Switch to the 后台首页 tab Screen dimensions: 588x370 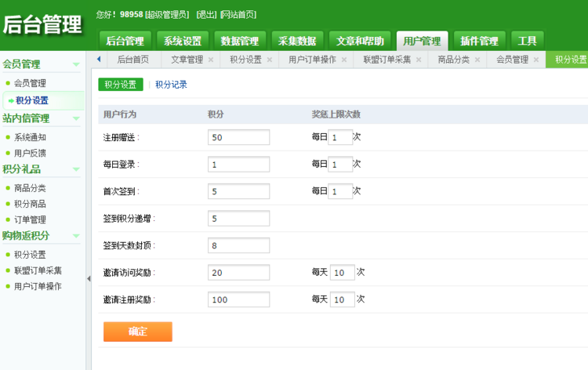click(x=133, y=60)
